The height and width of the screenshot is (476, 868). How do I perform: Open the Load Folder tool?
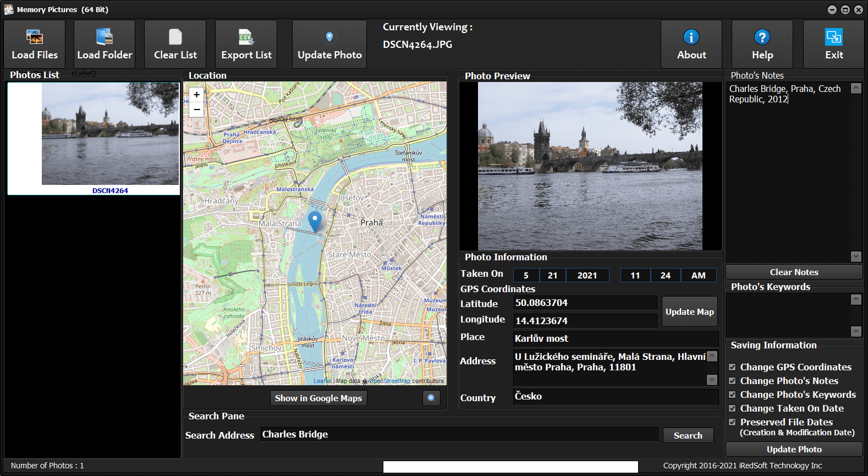[105, 44]
